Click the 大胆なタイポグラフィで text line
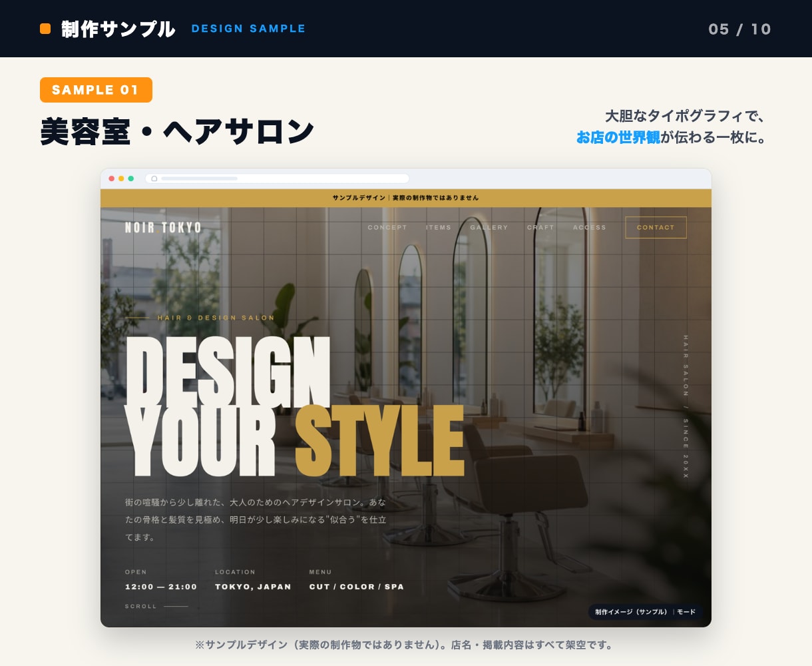The width and height of the screenshot is (812, 666). [685, 116]
